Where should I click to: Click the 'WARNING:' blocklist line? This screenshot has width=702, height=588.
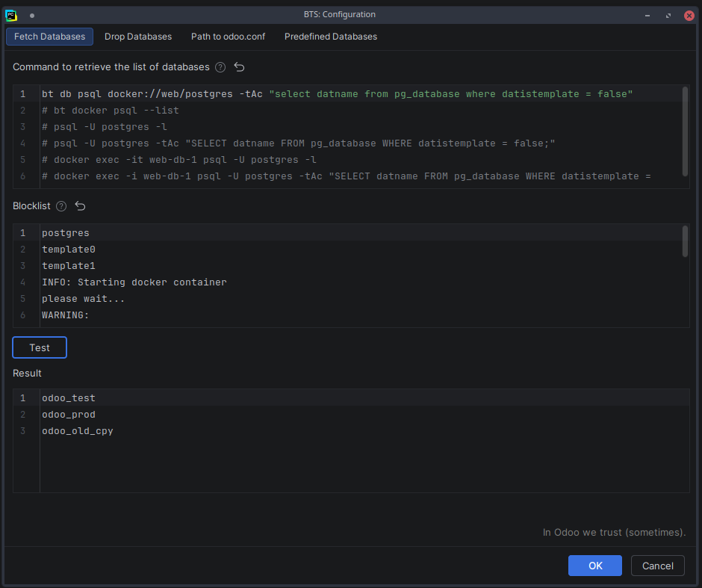click(x=66, y=315)
